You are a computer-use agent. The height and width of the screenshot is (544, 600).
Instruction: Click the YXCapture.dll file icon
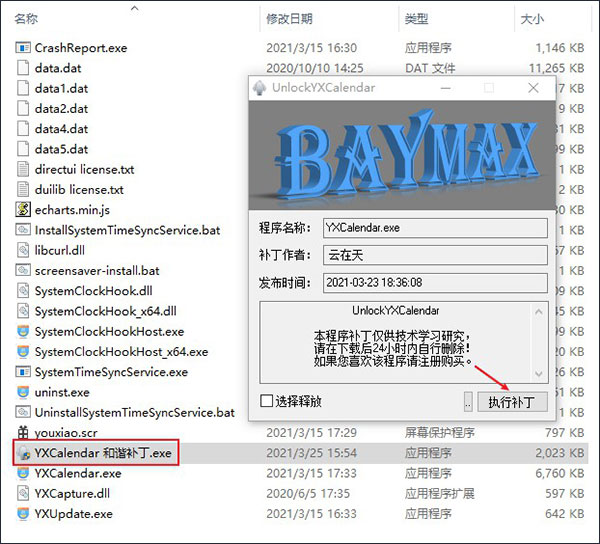[x=23, y=494]
